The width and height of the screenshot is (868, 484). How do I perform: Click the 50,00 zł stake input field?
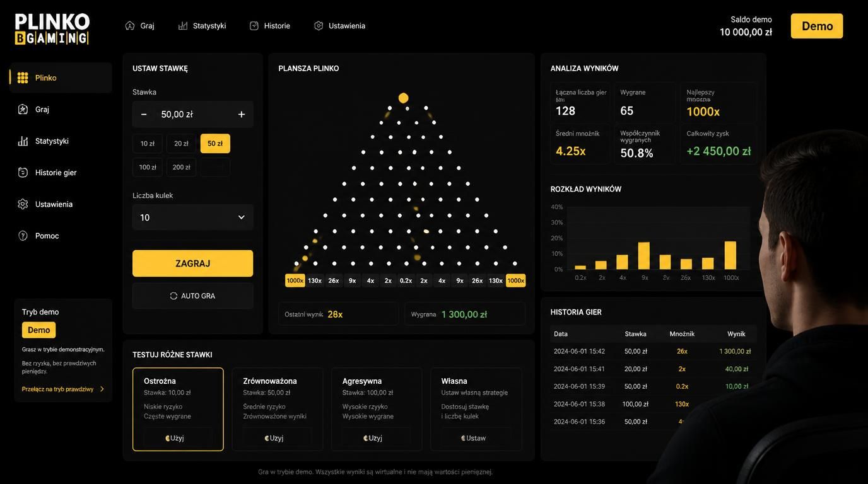pos(193,114)
